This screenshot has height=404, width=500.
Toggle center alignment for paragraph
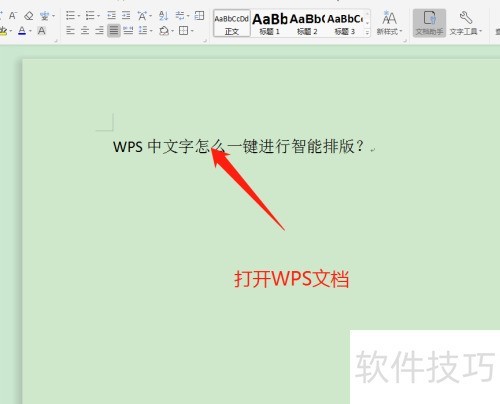85,31
